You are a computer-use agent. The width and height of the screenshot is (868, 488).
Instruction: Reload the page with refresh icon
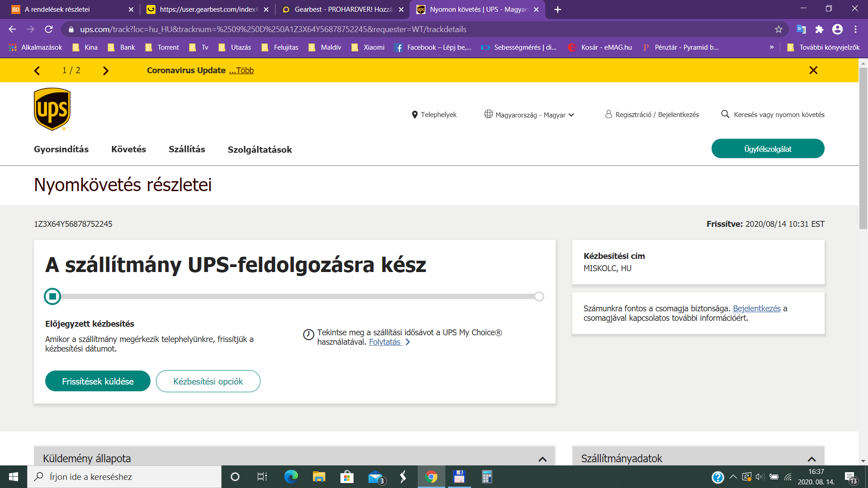pos(49,29)
